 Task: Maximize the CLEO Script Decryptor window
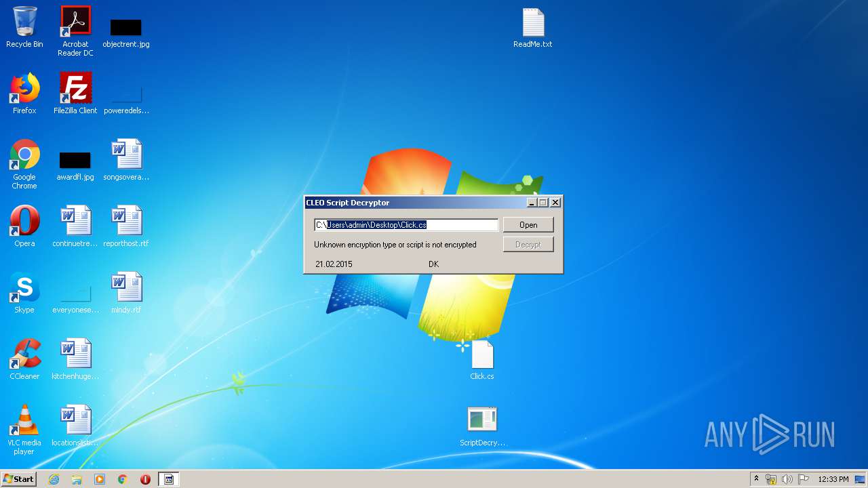543,203
